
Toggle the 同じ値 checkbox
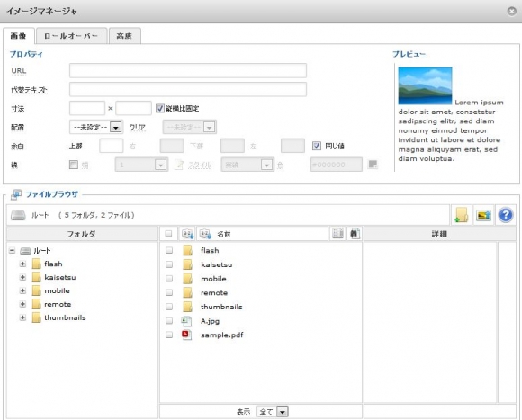316,146
